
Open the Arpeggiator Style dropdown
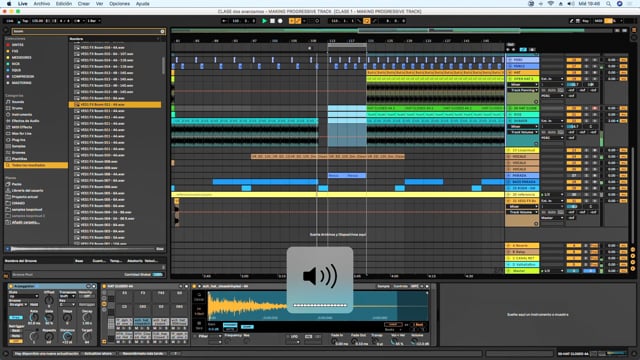click(24, 296)
